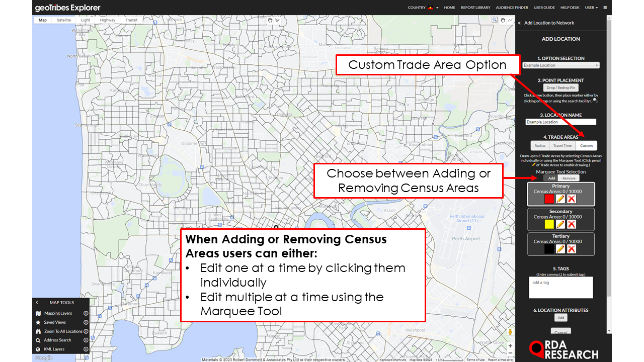
Task: Click the Zoom To All Locations binoculars icon
Action: [38, 331]
